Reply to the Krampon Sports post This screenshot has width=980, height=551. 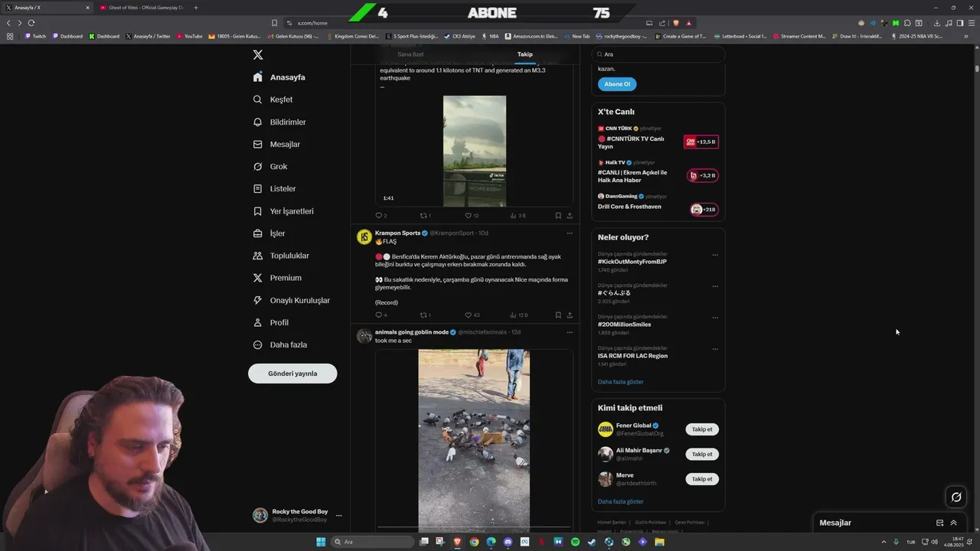tap(381, 315)
